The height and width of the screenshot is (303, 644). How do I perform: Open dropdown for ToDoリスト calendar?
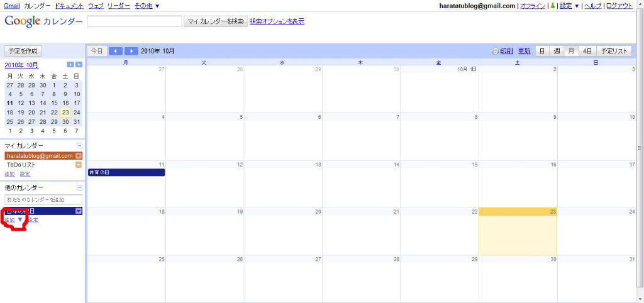[x=79, y=165]
